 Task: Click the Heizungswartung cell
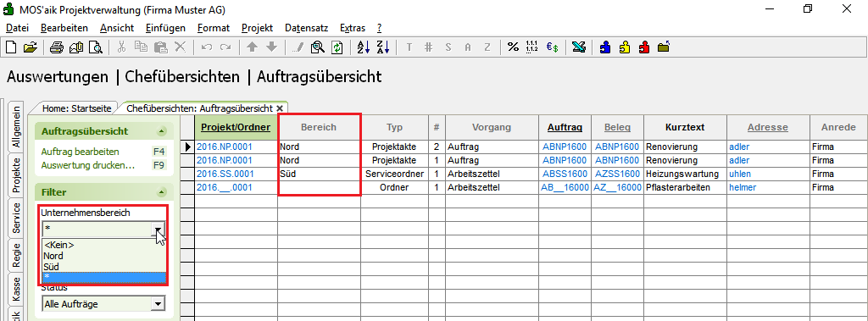[x=685, y=174]
